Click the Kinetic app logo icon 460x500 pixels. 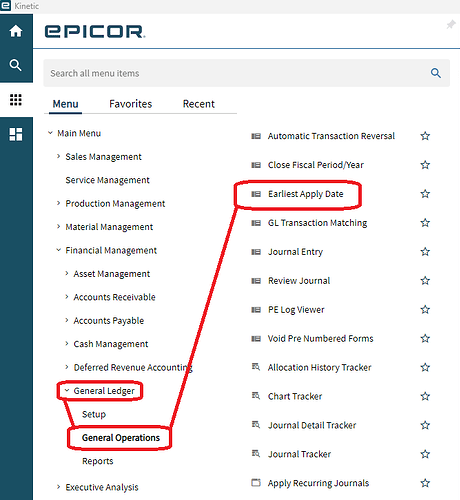pyautogui.click(x=5, y=6)
